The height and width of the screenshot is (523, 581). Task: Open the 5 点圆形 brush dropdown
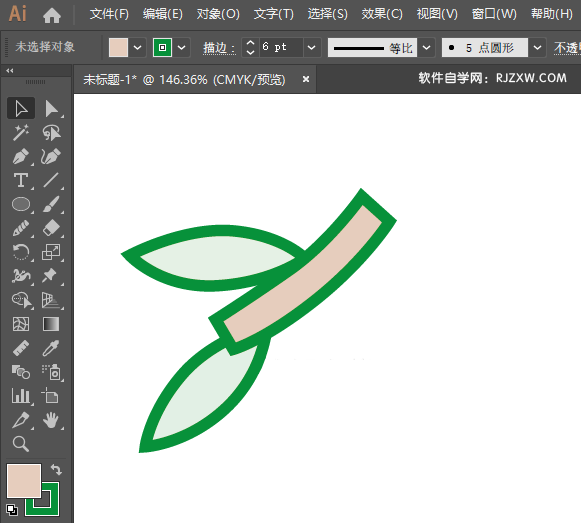(x=537, y=47)
